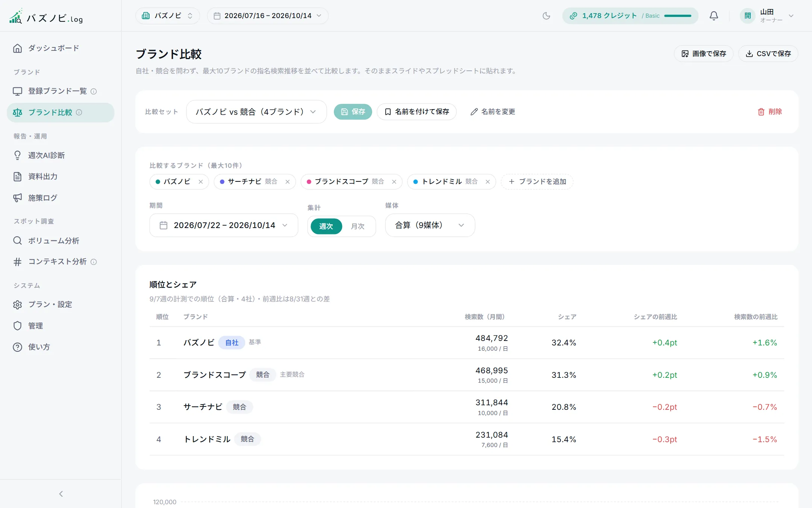Open 管理 page
Image resolution: width=812 pixels, height=508 pixels.
pos(61,326)
